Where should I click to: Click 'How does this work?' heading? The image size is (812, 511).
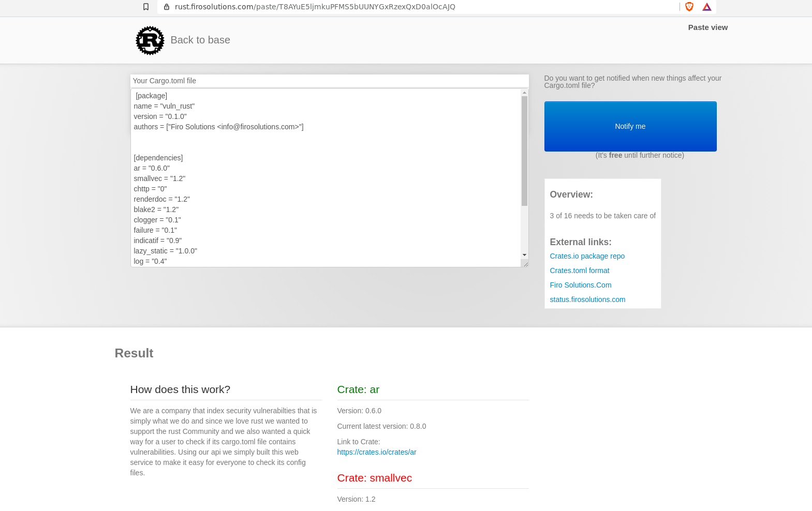(x=180, y=389)
